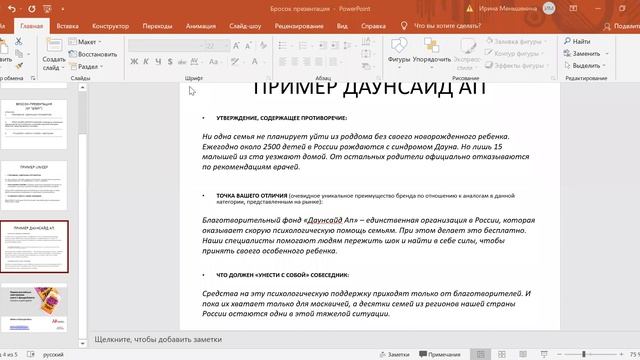
Task: Open character spacing AV dropdown
Action: pyautogui.click(x=196, y=62)
